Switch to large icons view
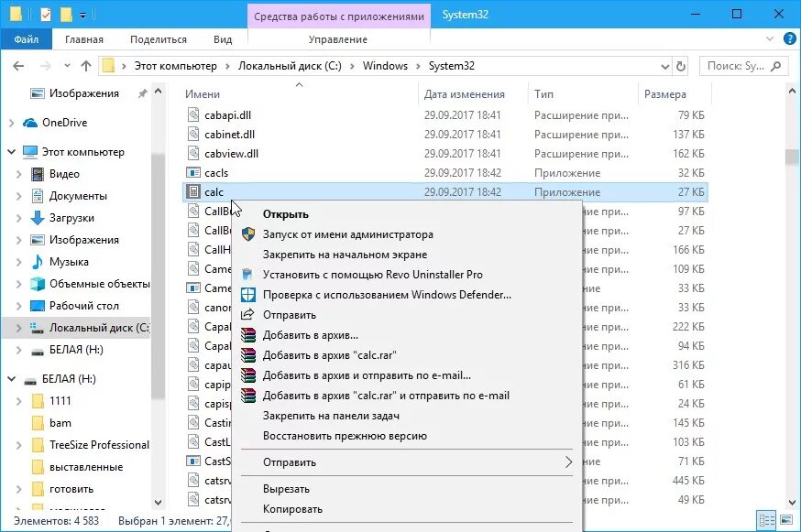 [x=786, y=521]
